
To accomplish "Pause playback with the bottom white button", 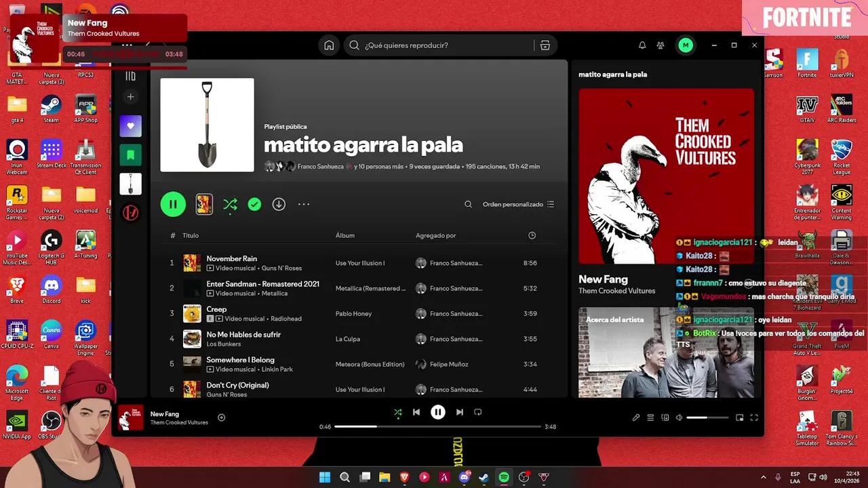I will click(x=438, y=412).
